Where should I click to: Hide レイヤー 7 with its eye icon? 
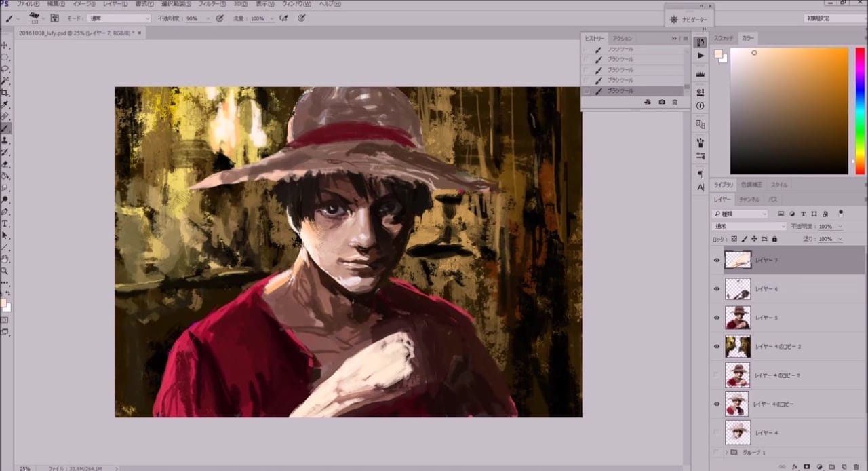pyautogui.click(x=717, y=260)
